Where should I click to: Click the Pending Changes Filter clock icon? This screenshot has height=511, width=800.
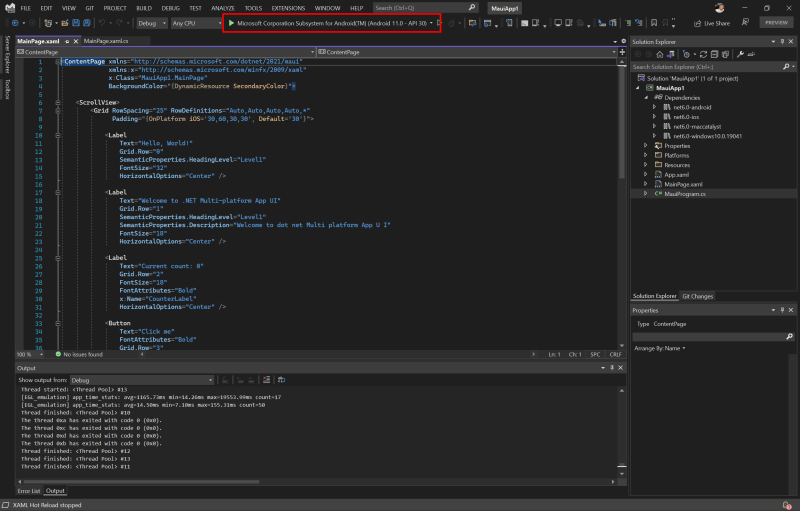tap(686, 54)
